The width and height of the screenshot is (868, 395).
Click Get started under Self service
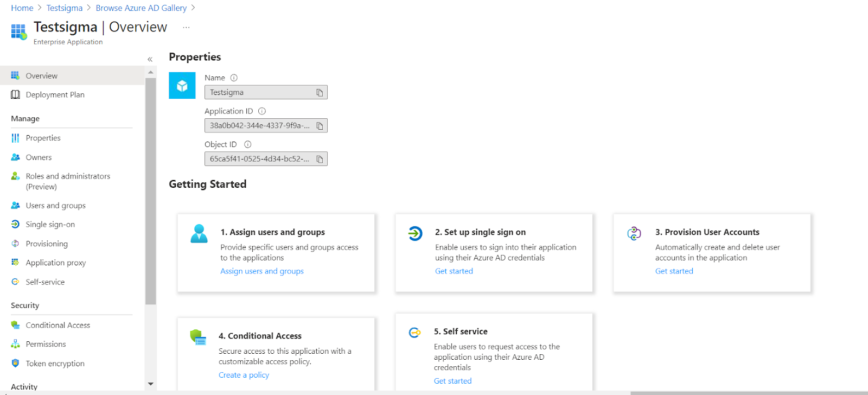click(x=452, y=381)
